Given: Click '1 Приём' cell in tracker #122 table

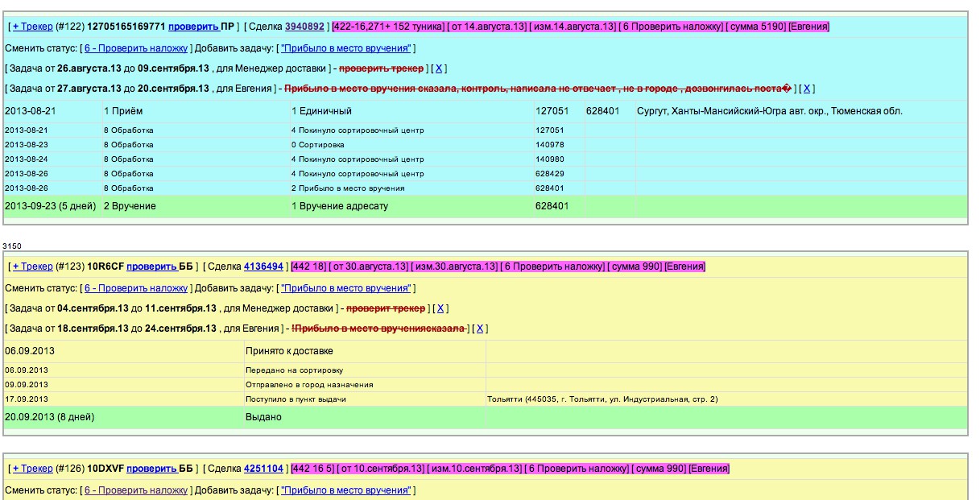Looking at the screenshot, I should click(x=195, y=111).
